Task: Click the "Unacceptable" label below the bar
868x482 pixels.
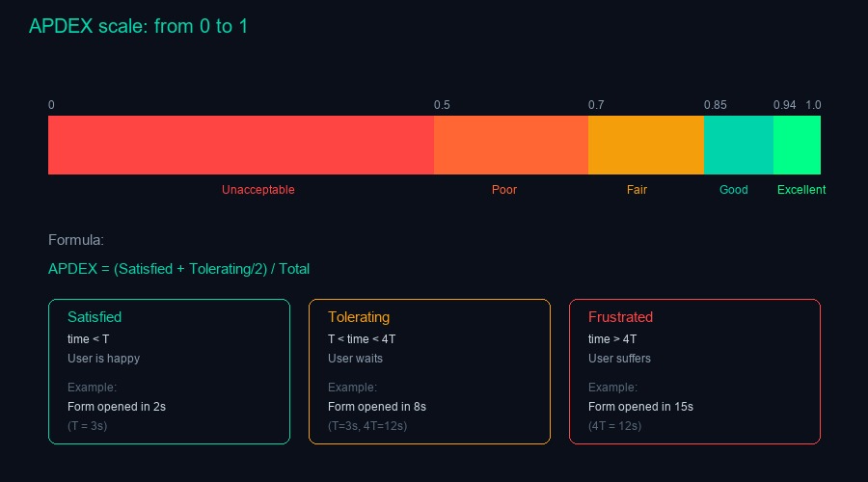Action: 258,190
